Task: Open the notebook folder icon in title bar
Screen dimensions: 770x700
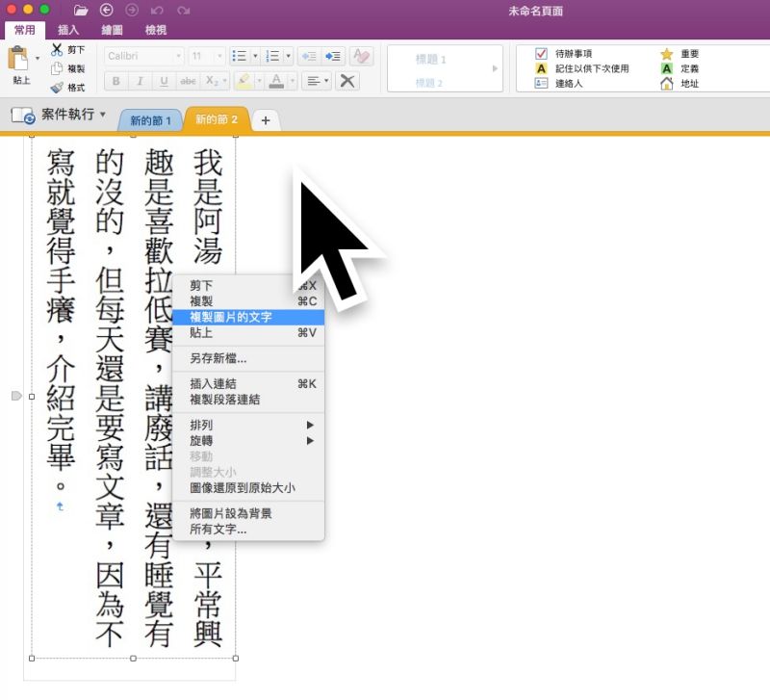Action: 81,11
